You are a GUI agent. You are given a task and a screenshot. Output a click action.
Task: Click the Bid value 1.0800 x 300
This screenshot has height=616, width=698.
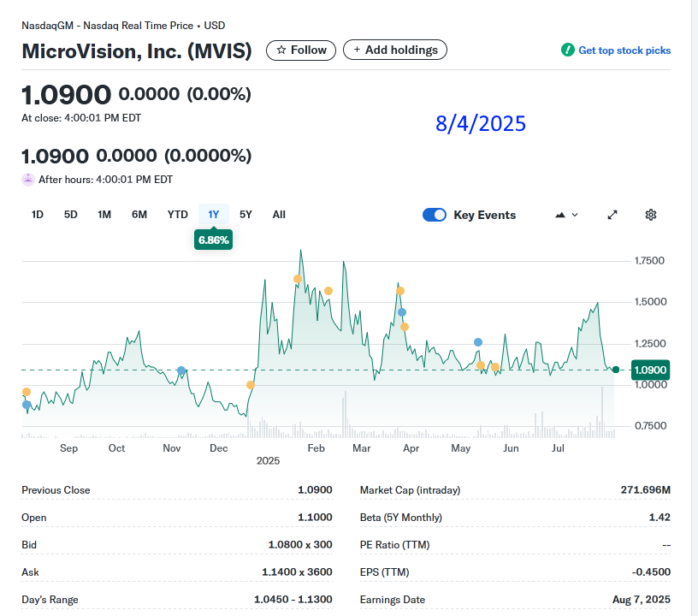coord(300,545)
